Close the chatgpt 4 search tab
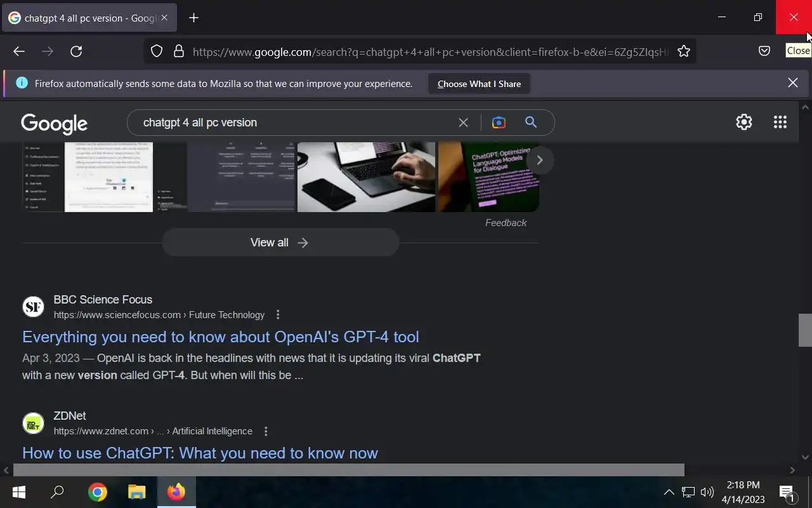The height and width of the screenshot is (508, 812). [164, 18]
